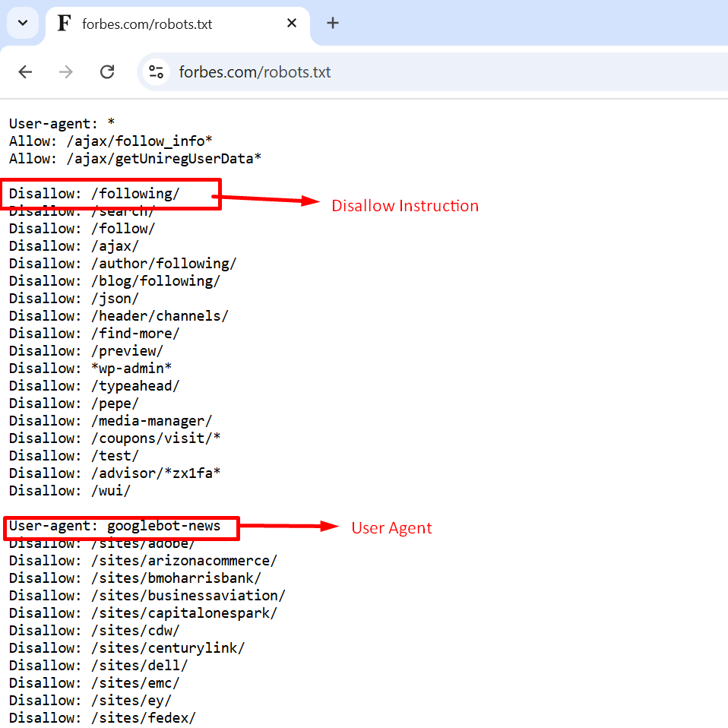Click 'Allow: /ajax/follow_info*' line
This screenshot has width=728, height=728.
[x=111, y=141]
